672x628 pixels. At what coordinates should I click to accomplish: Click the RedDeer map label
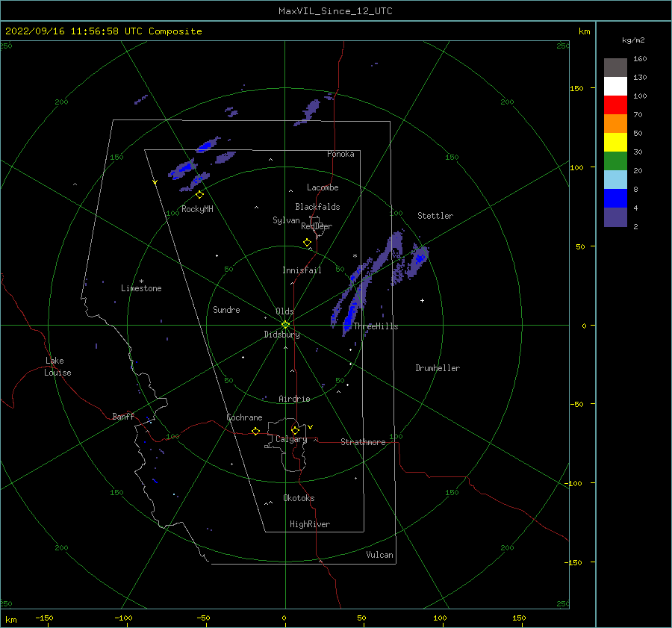(x=317, y=226)
